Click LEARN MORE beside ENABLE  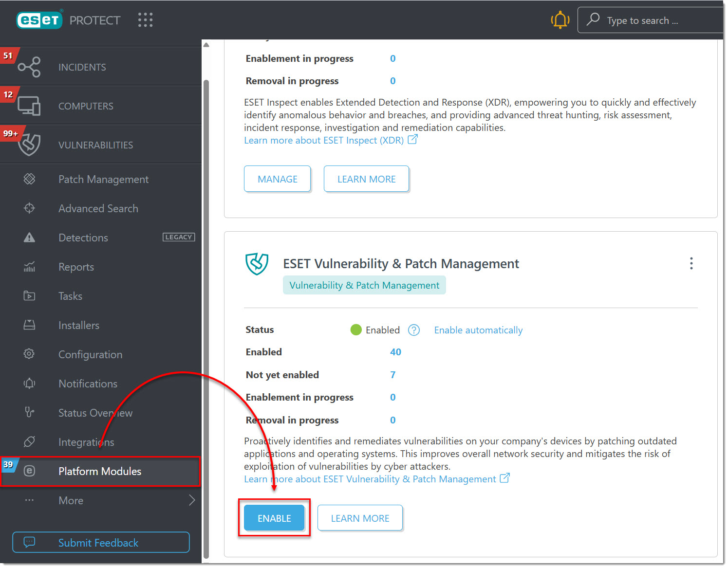tap(360, 518)
